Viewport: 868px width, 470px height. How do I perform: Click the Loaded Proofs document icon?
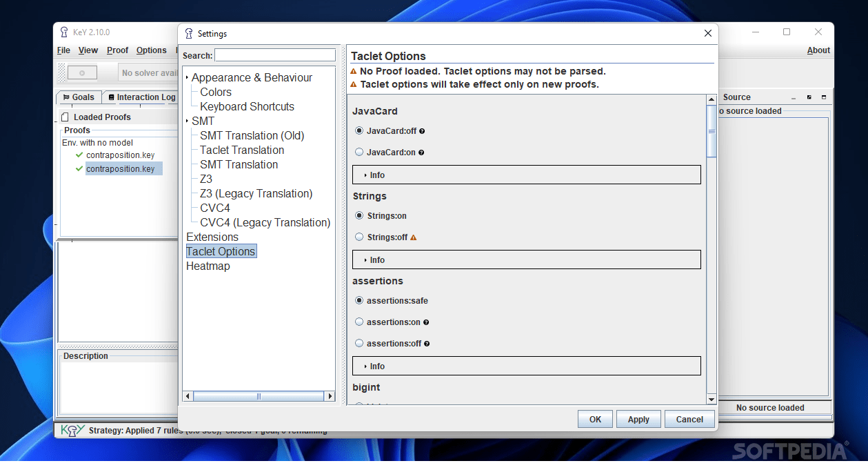[x=65, y=117]
